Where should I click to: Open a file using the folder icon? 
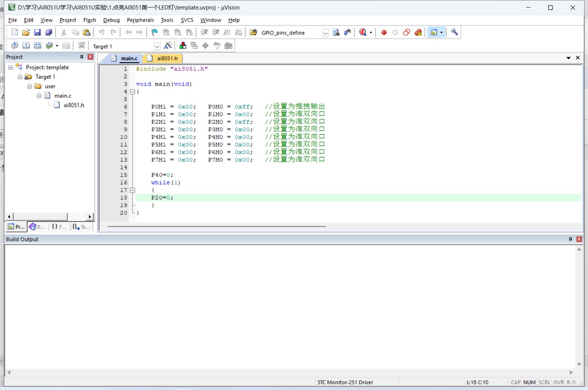coord(26,33)
